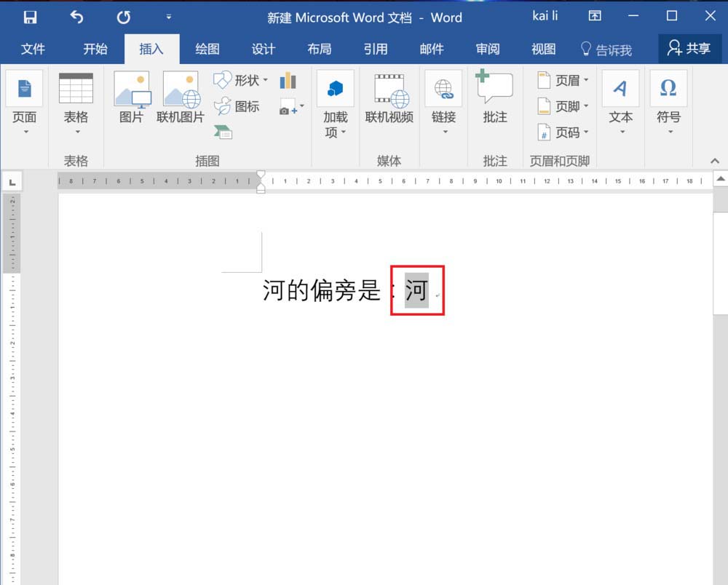Image resolution: width=728 pixels, height=585 pixels.
Task: Insert a chart with the bar chart icon
Action: [288, 81]
